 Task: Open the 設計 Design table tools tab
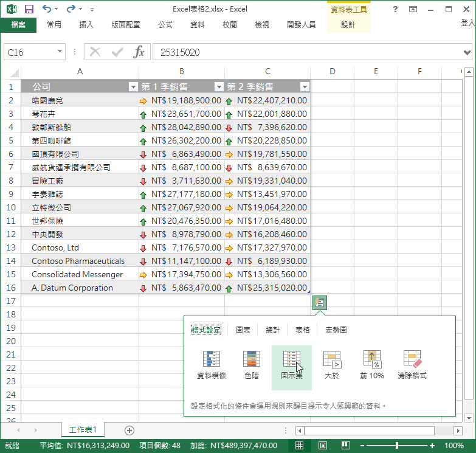(x=348, y=25)
